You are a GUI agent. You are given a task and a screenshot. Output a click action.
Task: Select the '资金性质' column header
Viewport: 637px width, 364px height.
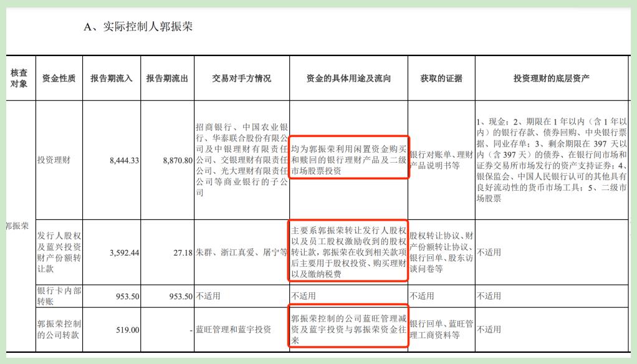pyautogui.click(x=59, y=79)
